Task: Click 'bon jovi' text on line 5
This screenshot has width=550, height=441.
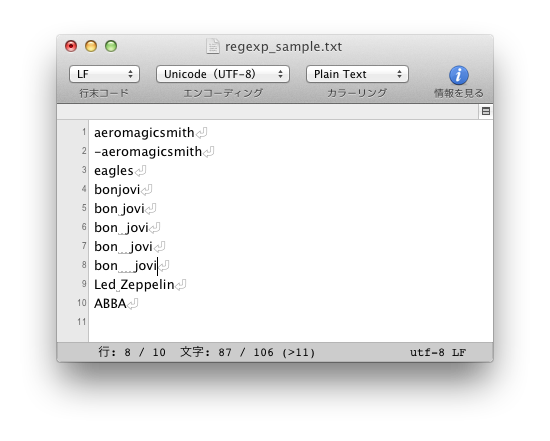Action: tap(119, 209)
